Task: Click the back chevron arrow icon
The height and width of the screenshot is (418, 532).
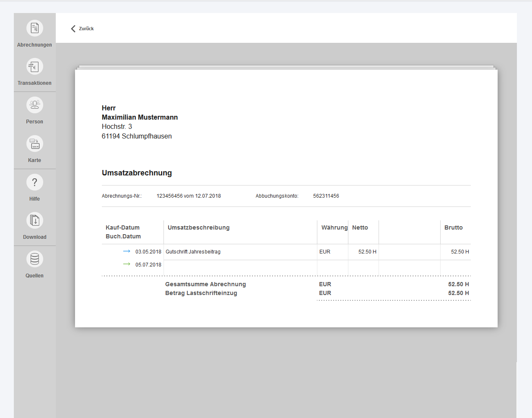Action: pyautogui.click(x=73, y=29)
